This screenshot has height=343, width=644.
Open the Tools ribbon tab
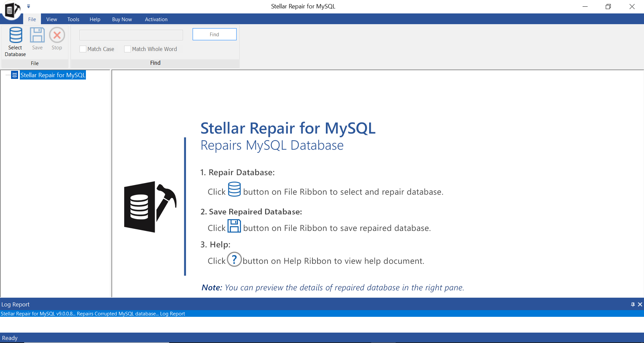tap(73, 19)
